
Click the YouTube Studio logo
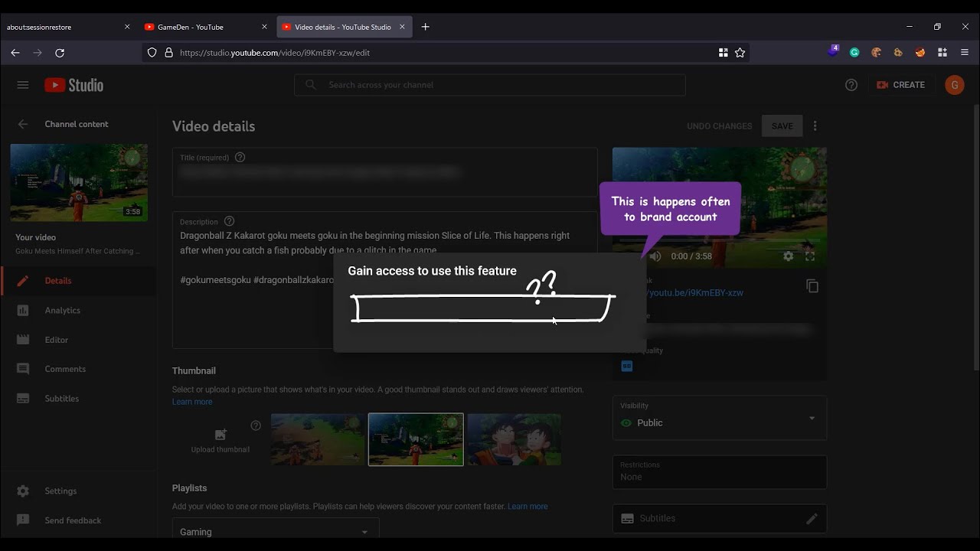click(x=73, y=85)
